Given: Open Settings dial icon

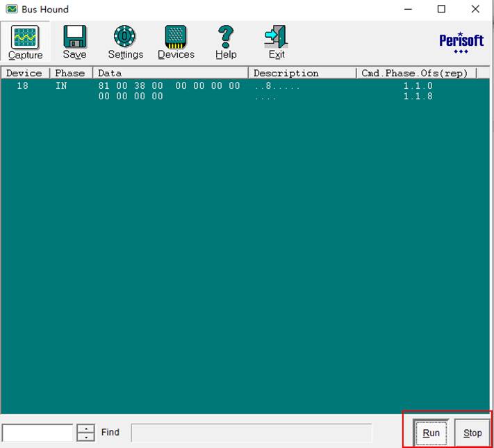Looking at the screenshot, I should pos(125,36).
